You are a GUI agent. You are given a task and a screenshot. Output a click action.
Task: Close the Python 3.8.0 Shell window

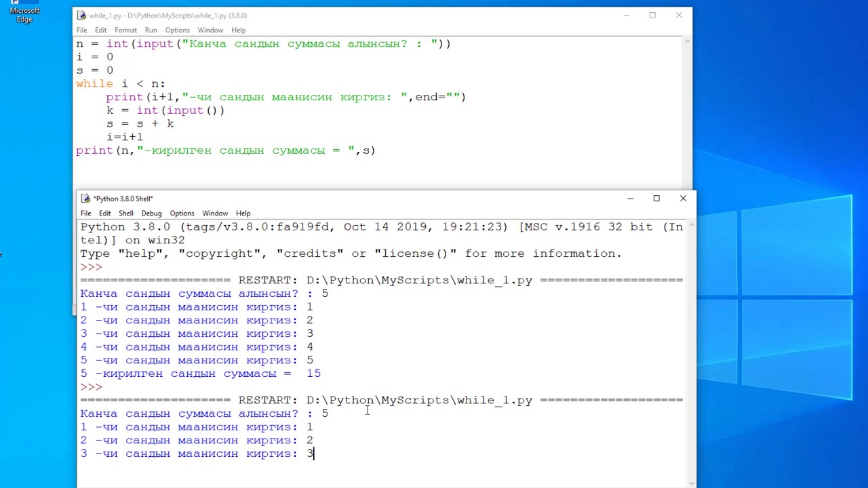683,199
